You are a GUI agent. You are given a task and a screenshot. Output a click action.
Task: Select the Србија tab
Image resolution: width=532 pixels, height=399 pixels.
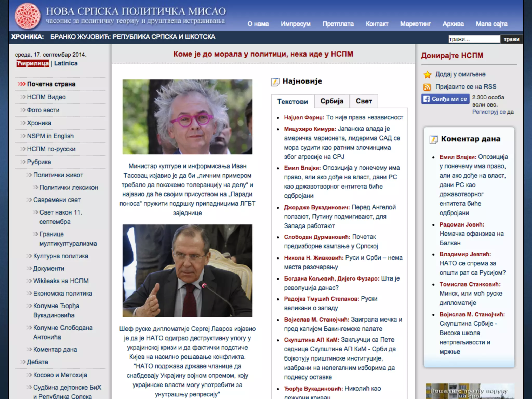tap(332, 101)
